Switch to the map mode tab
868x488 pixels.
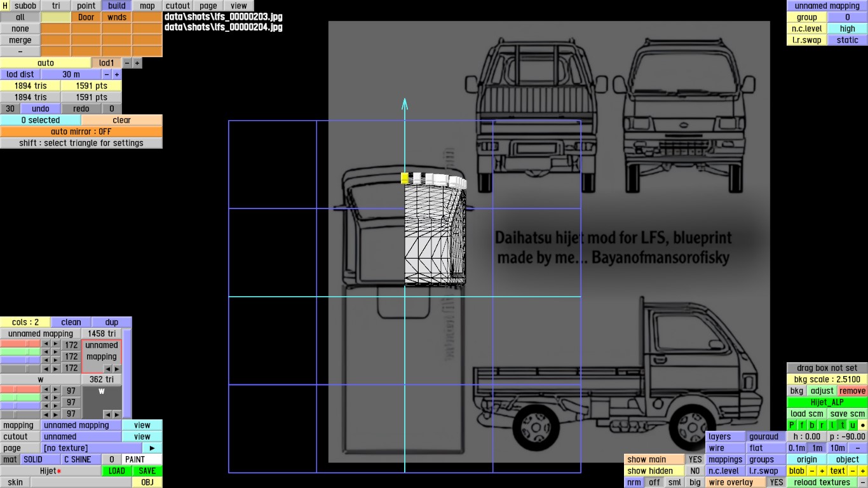tap(147, 6)
